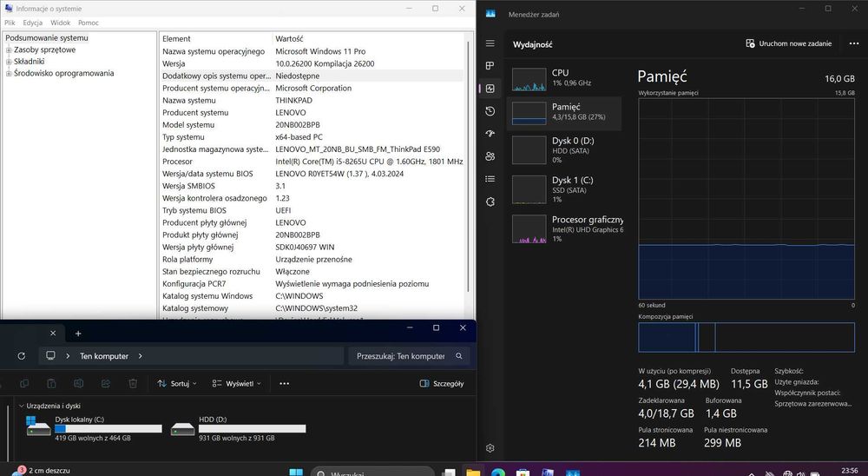
Task: Select Performance page icon in Task Manager sidebar
Action: point(490,88)
